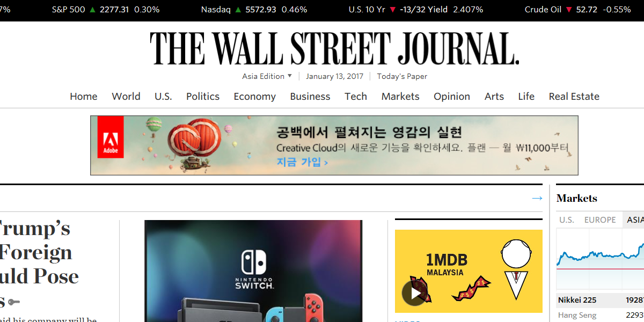
Task: Open the Nasdaq ticker quote
Action: (216, 10)
